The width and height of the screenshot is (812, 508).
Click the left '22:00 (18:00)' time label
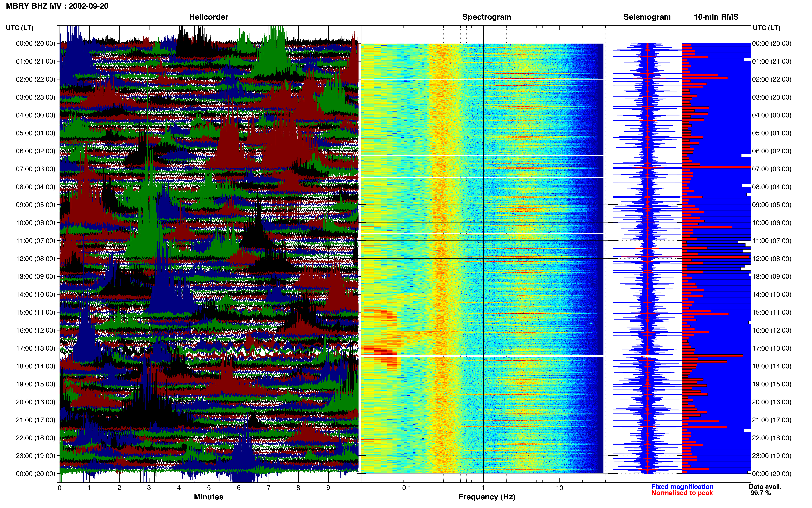[x=36, y=438]
